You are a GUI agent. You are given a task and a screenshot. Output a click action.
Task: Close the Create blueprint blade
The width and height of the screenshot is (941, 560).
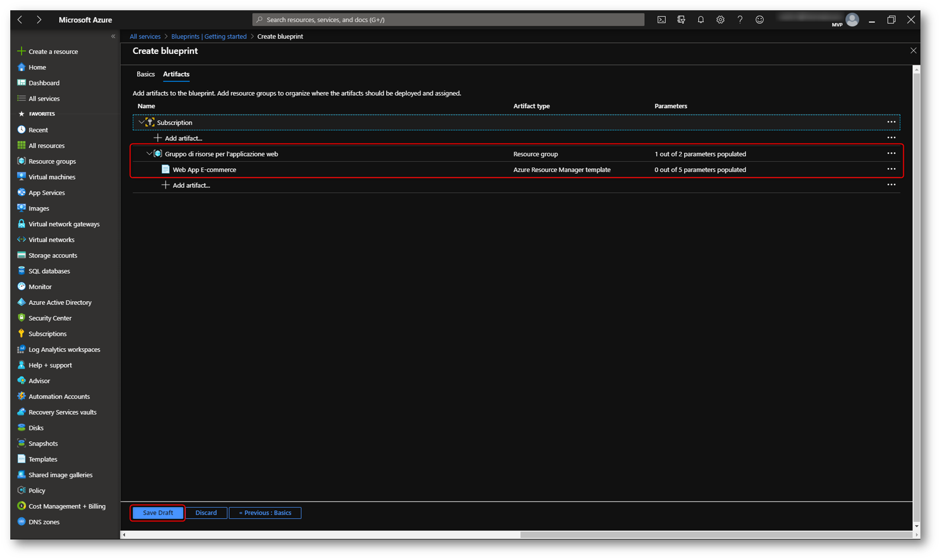[913, 50]
